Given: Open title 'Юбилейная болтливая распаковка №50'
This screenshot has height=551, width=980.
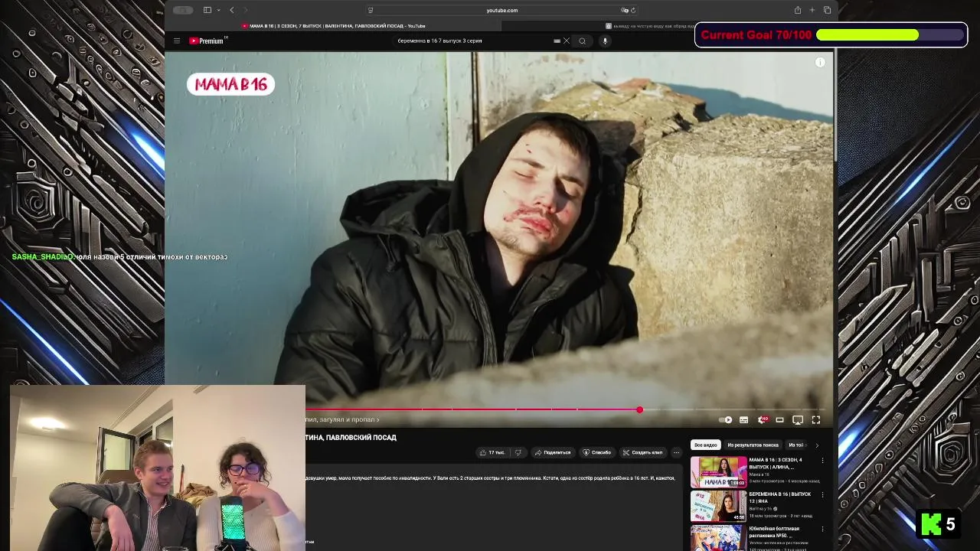Looking at the screenshot, I should click(x=775, y=531).
